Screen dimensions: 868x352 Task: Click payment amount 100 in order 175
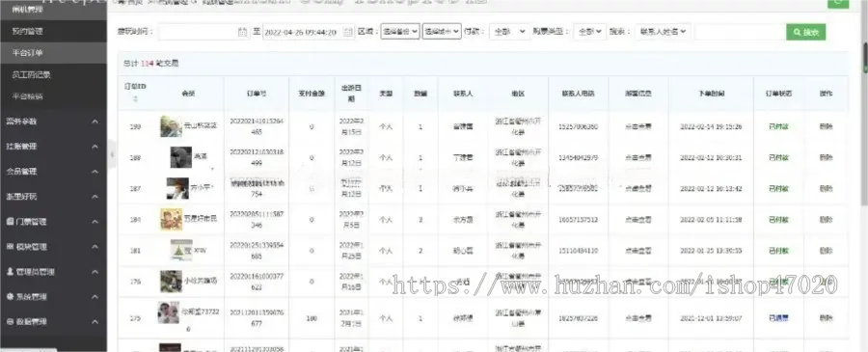(x=312, y=318)
